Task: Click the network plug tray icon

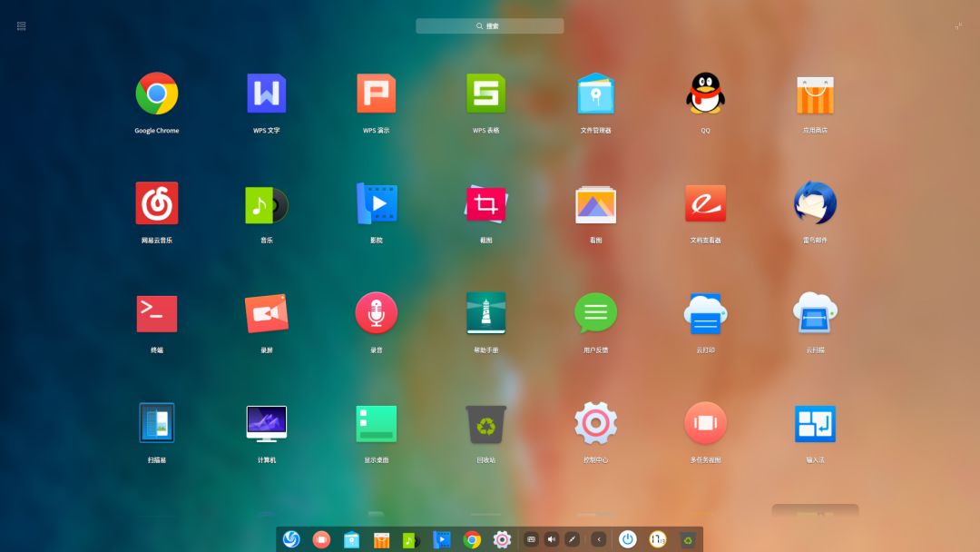Action: click(x=572, y=539)
